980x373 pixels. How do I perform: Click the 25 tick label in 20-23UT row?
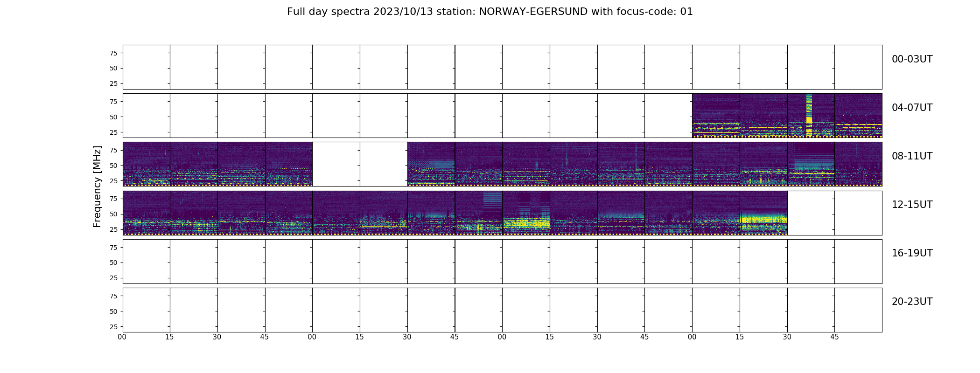click(x=113, y=326)
